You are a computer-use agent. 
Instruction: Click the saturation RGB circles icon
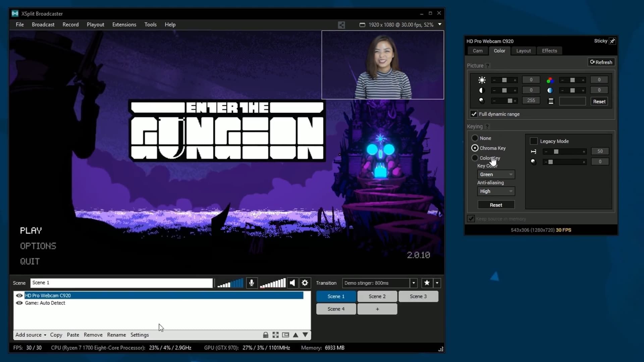pyautogui.click(x=550, y=80)
